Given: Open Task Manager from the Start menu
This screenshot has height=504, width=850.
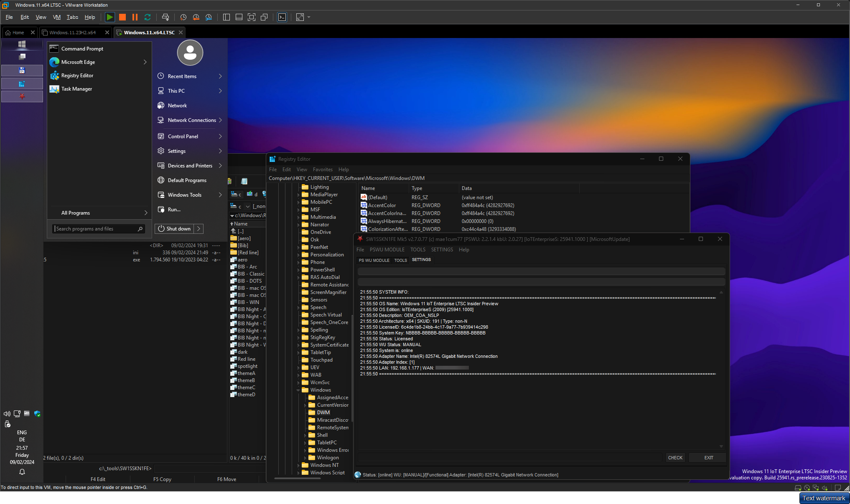Looking at the screenshot, I should pyautogui.click(x=76, y=89).
